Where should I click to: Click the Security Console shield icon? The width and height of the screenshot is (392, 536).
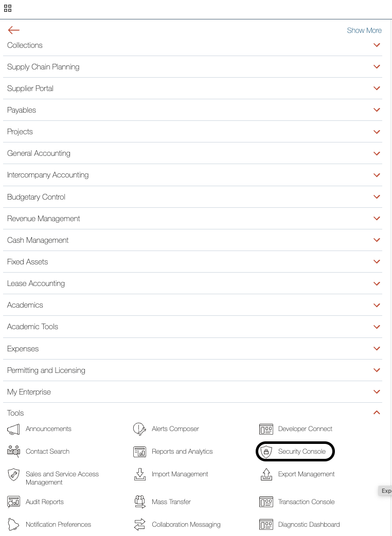(x=266, y=452)
